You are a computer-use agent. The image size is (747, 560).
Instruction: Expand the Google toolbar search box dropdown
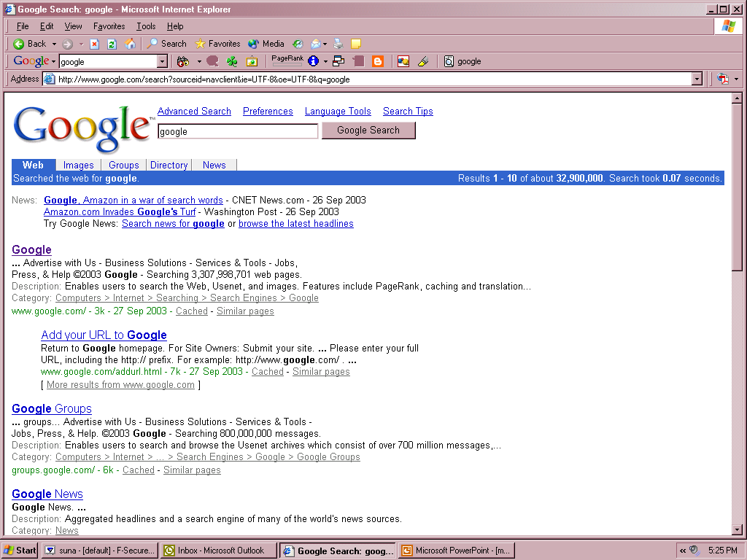[x=162, y=62]
